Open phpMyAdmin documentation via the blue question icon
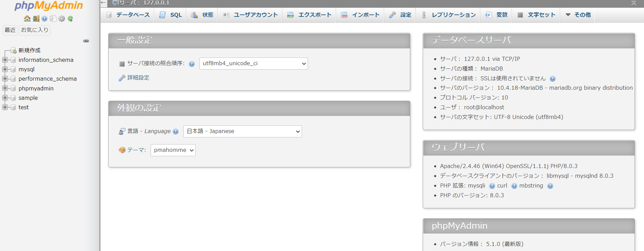This screenshot has height=251, width=644. 44,18
